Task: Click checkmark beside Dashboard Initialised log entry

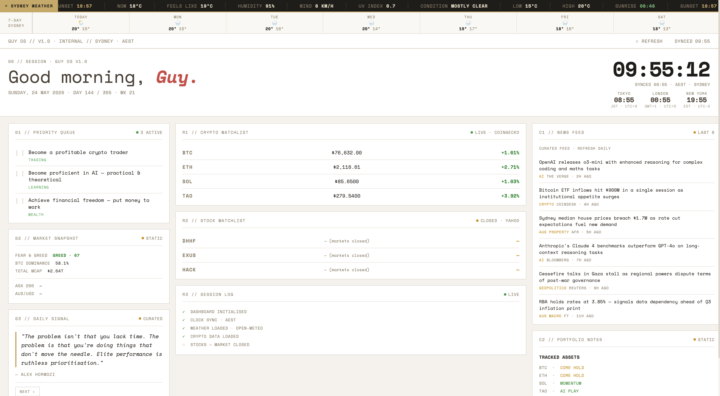Action: pyautogui.click(x=184, y=312)
